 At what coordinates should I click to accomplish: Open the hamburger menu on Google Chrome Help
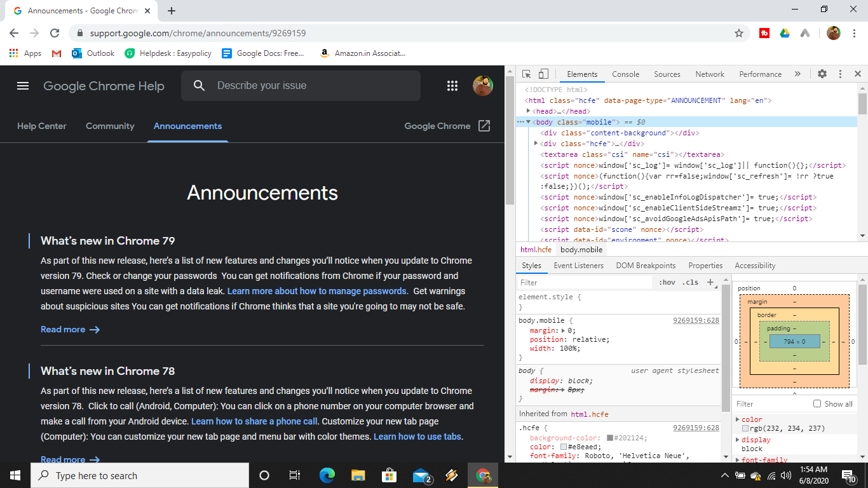point(23,86)
